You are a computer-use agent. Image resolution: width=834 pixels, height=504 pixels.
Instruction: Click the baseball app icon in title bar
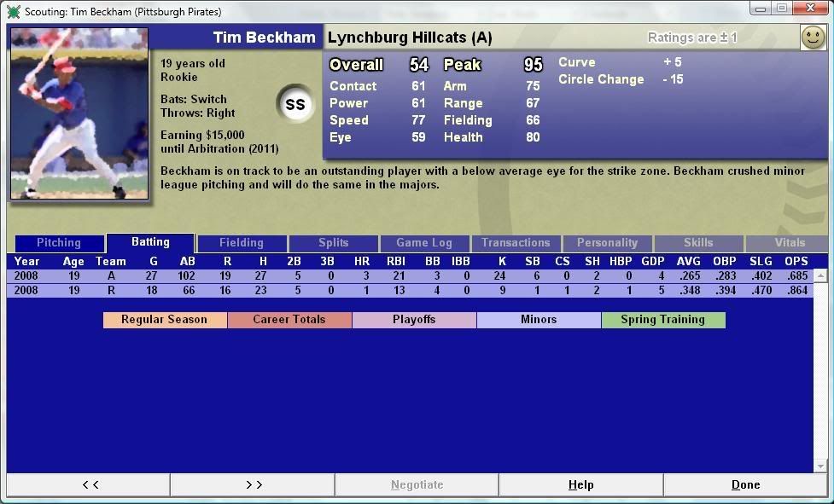click(x=13, y=11)
